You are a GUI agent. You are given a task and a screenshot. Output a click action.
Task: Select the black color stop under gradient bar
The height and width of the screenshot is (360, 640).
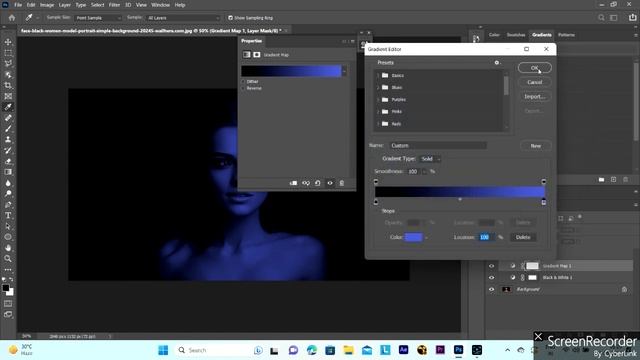coord(376,202)
